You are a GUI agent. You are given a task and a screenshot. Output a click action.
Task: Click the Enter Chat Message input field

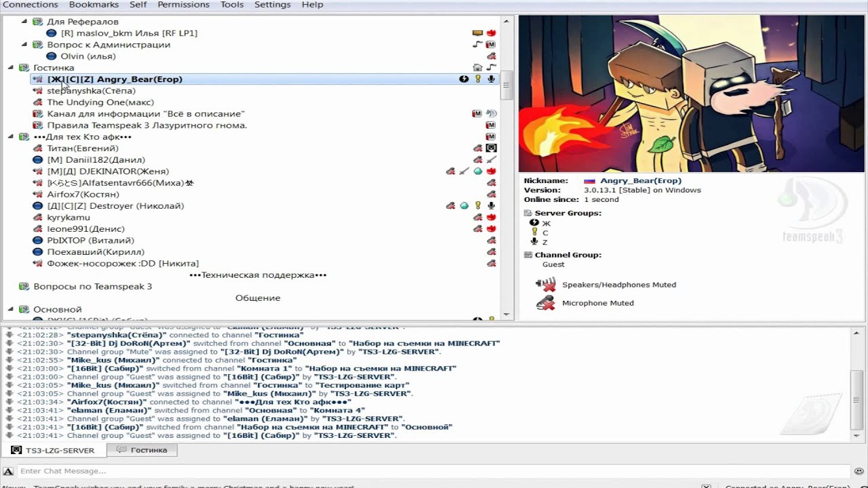(x=434, y=471)
